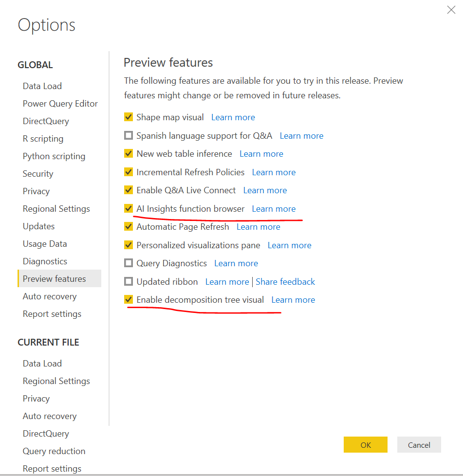The height and width of the screenshot is (476, 463).
Task: Open Share feedback link for Updated ribbon
Action: tap(285, 282)
